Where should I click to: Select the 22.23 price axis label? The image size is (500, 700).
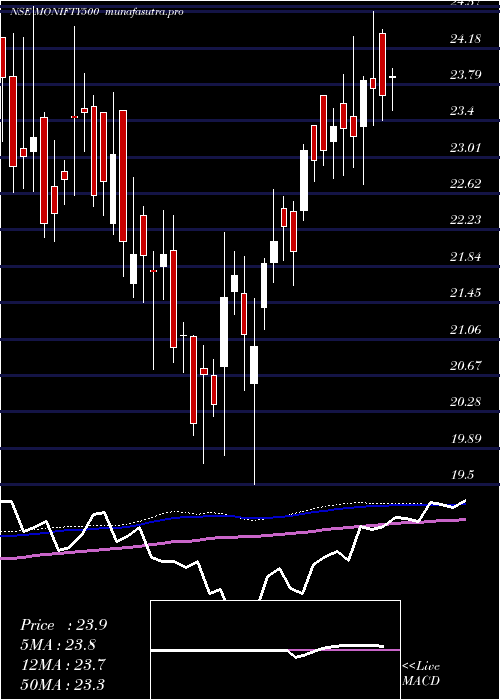pyautogui.click(x=465, y=220)
